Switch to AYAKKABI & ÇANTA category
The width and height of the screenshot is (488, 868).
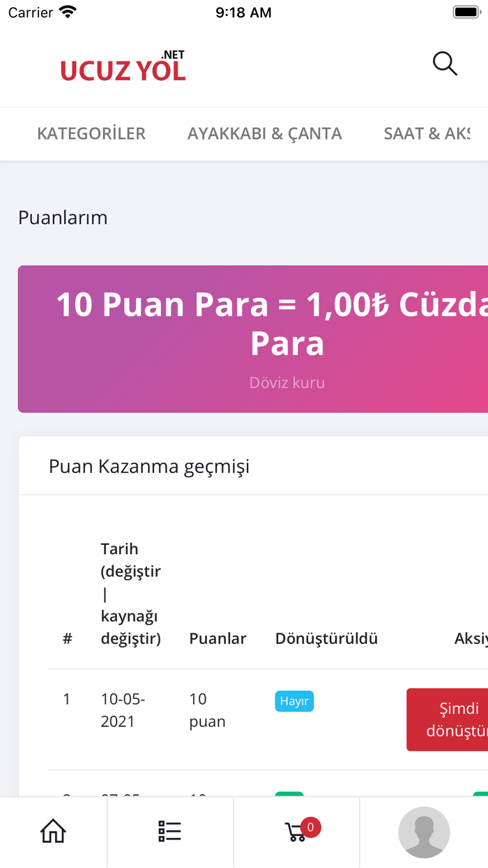coord(265,133)
